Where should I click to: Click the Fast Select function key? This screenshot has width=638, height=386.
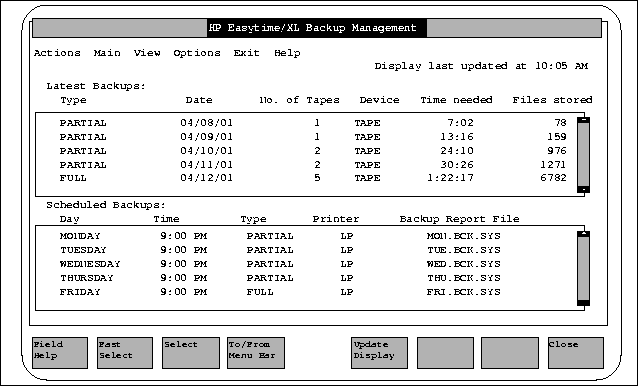point(125,353)
